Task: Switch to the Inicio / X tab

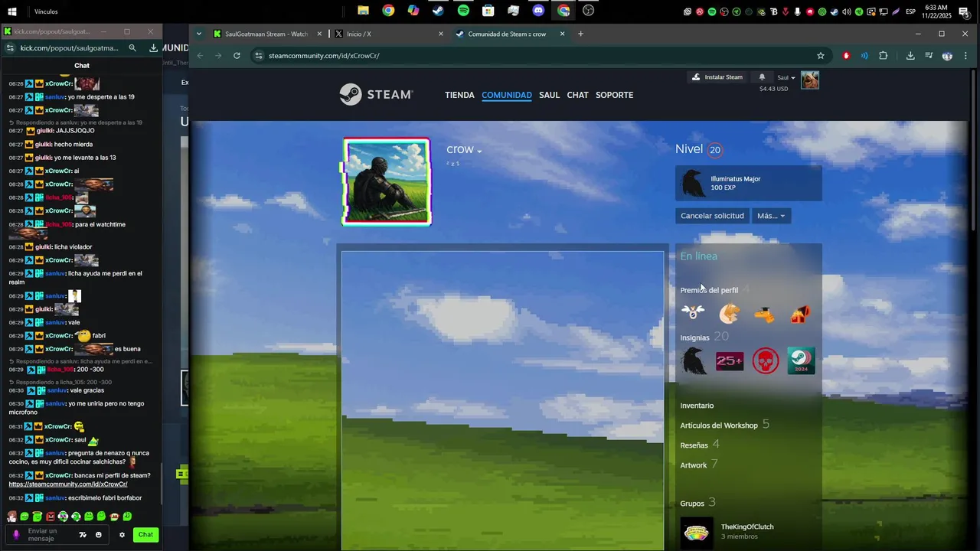Action: pyautogui.click(x=387, y=34)
